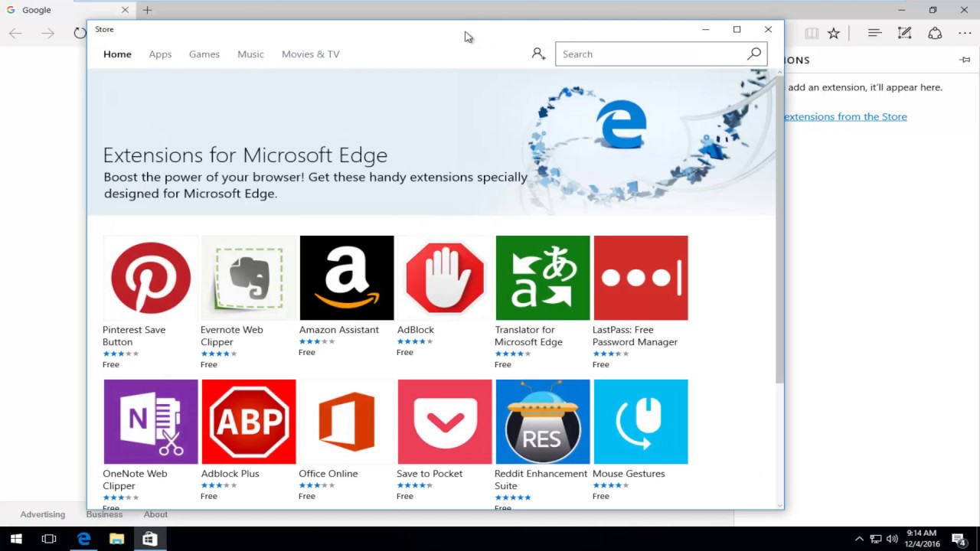
Task: Click the Store window vertical scrollbar thumb
Action: click(779, 230)
